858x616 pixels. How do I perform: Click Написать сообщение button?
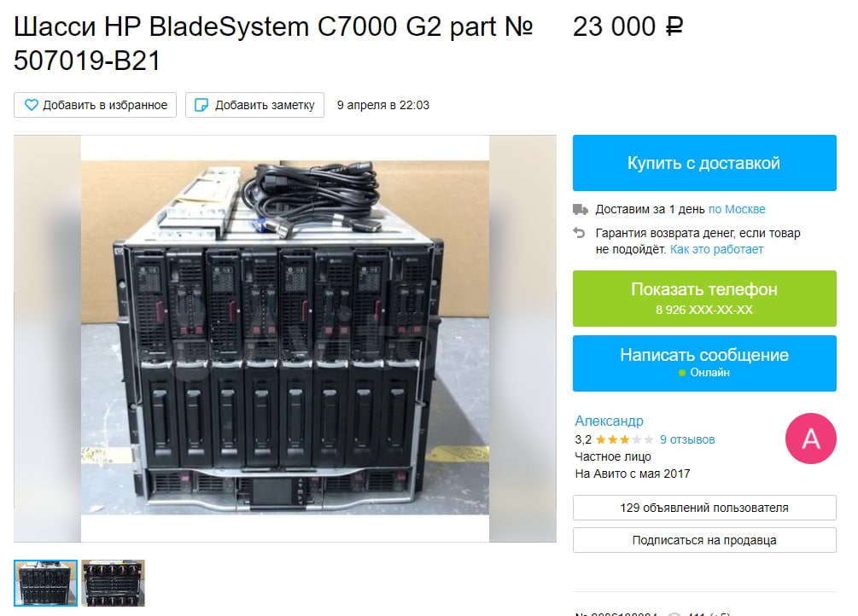(704, 363)
